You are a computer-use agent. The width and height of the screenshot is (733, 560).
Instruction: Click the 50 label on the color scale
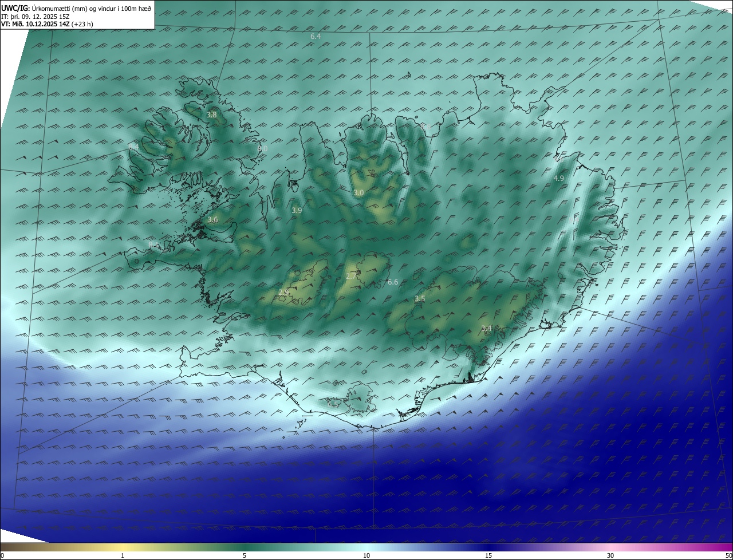click(728, 555)
